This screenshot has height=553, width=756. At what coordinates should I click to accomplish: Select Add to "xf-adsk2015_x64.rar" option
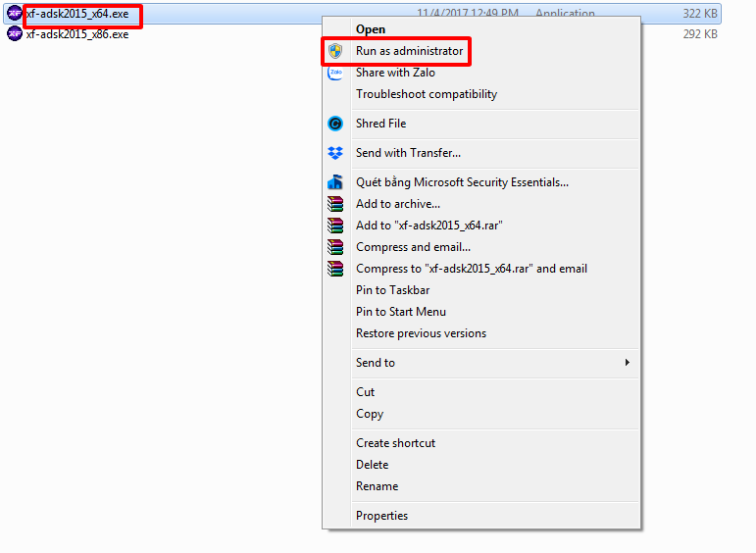coord(428,226)
